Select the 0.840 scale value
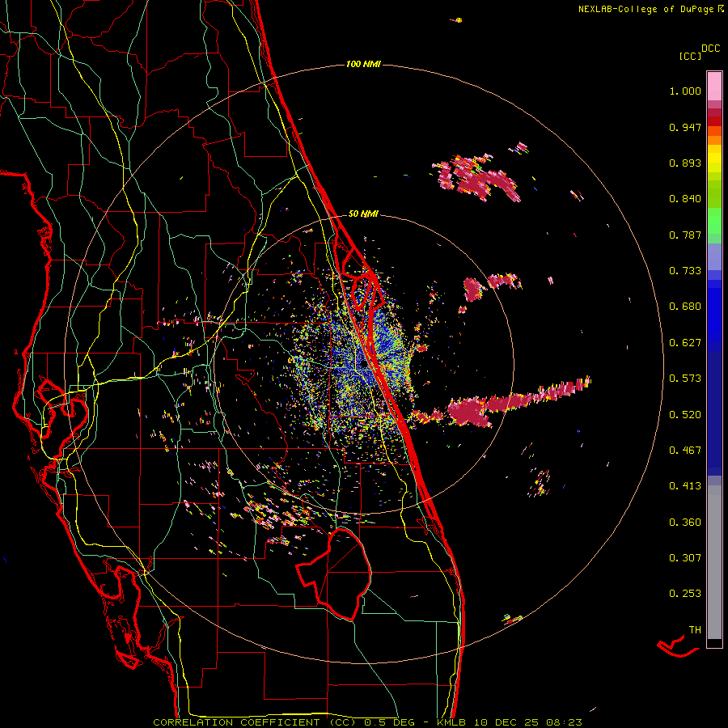The image size is (728, 728). pos(685,199)
